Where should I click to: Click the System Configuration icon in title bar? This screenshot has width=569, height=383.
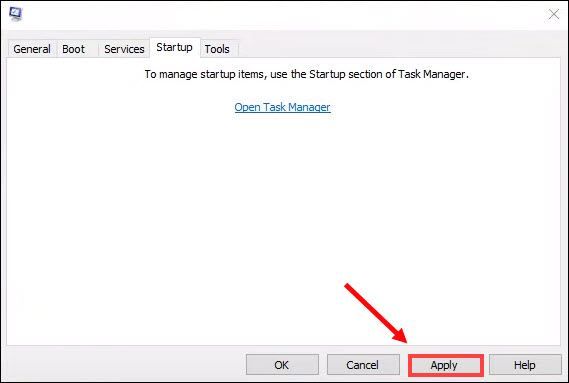tap(15, 14)
